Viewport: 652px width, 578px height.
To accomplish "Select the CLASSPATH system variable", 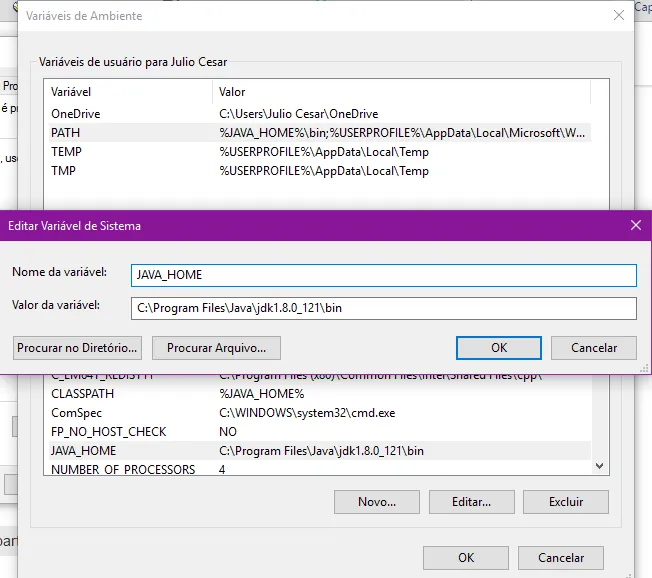I will (x=84, y=394).
